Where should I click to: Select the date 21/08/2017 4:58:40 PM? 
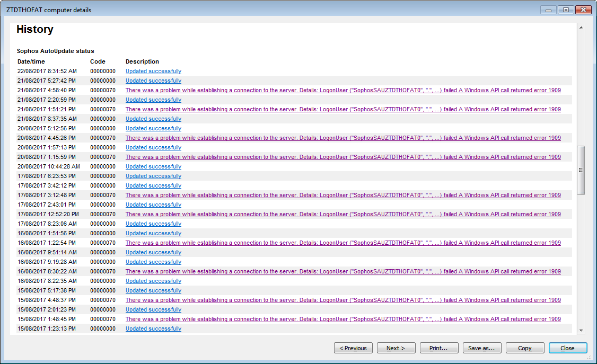(x=47, y=90)
